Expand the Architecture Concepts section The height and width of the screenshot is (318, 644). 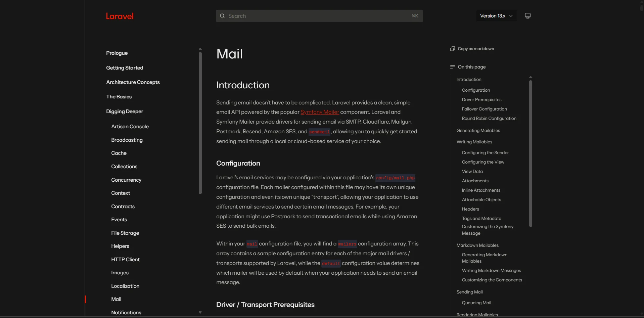133,82
